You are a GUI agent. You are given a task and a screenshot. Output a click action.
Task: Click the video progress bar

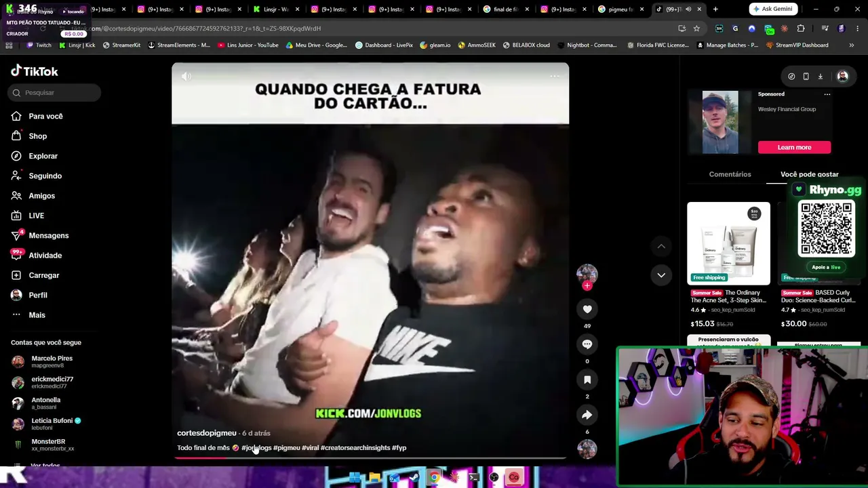pos(370,457)
